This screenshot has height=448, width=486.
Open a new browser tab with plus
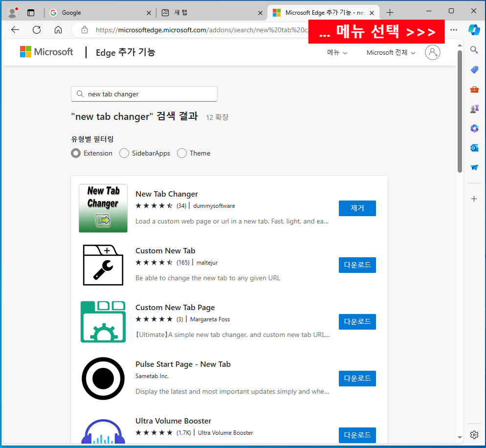coord(390,13)
